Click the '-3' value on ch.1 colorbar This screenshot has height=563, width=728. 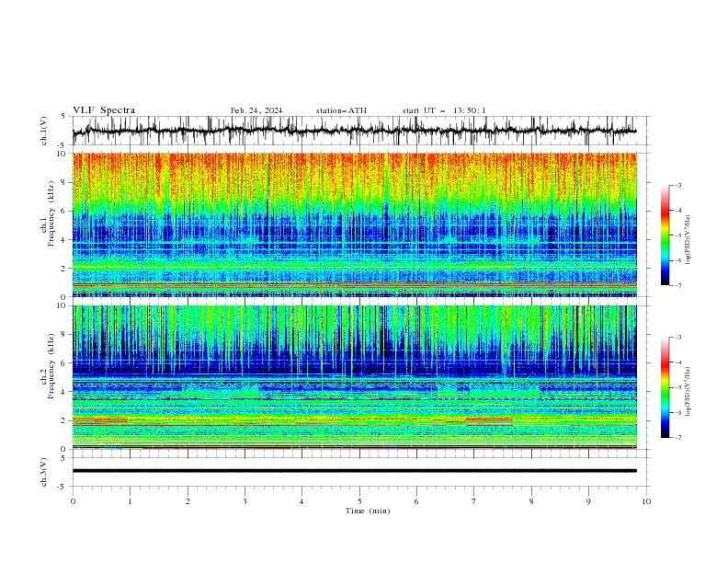pyautogui.click(x=677, y=185)
